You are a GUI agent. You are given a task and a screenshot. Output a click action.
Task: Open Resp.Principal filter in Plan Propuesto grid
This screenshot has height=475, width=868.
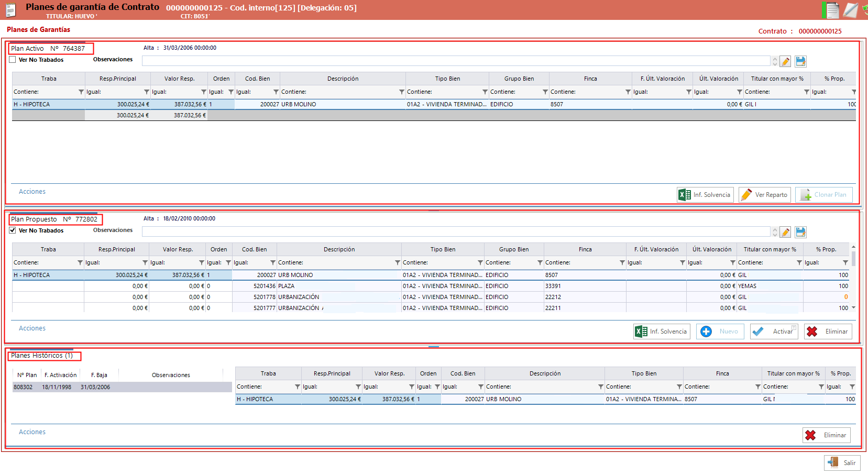pyautogui.click(x=145, y=262)
